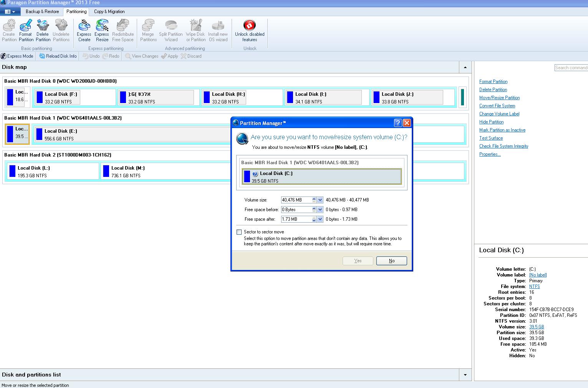Viewport: 588px width, 388px height.
Task: Switch to the Copy & Migration tab
Action: 109,12
